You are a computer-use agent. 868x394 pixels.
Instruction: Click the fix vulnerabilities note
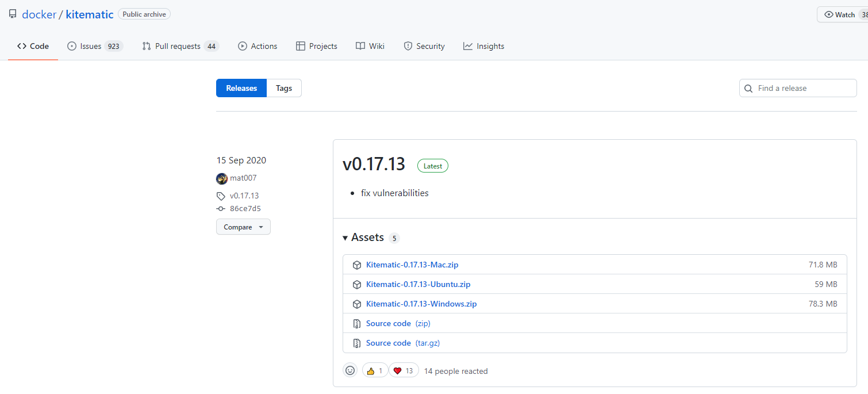(x=395, y=193)
